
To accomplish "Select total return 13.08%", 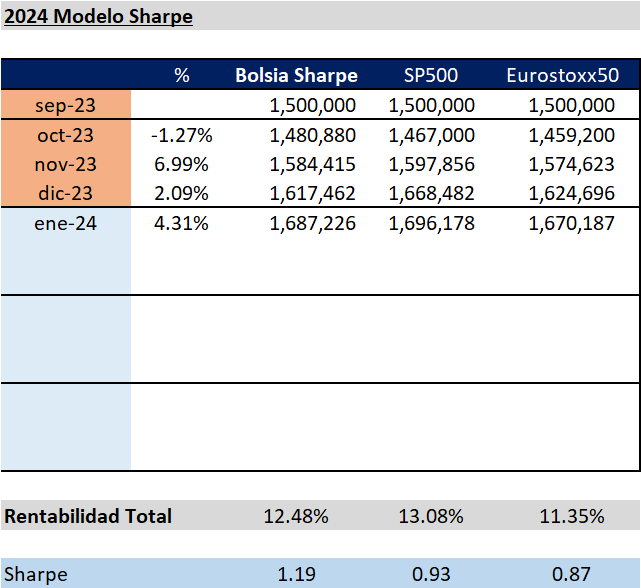I will pyautogui.click(x=431, y=516).
